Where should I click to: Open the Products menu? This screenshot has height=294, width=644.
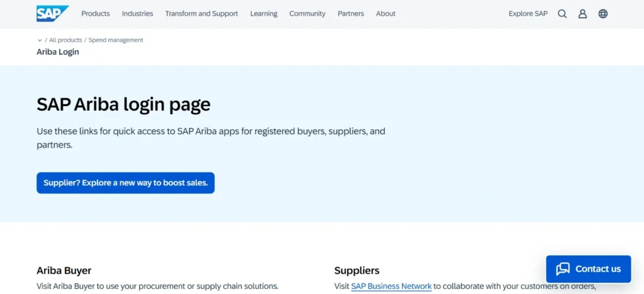(x=96, y=14)
